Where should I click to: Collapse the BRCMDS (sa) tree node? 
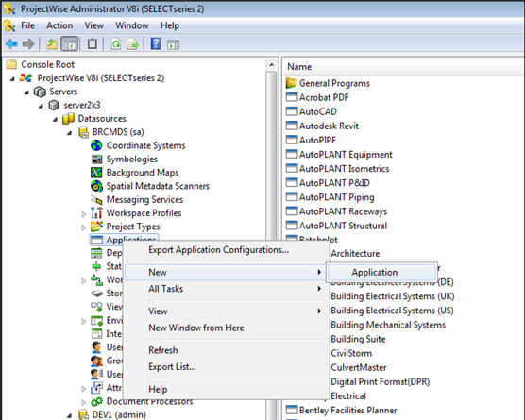(70, 133)
